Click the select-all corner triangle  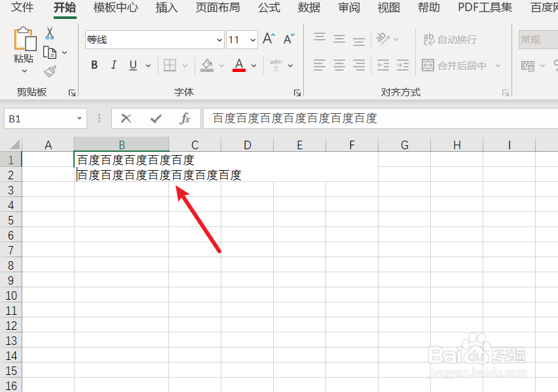(15, 144)
